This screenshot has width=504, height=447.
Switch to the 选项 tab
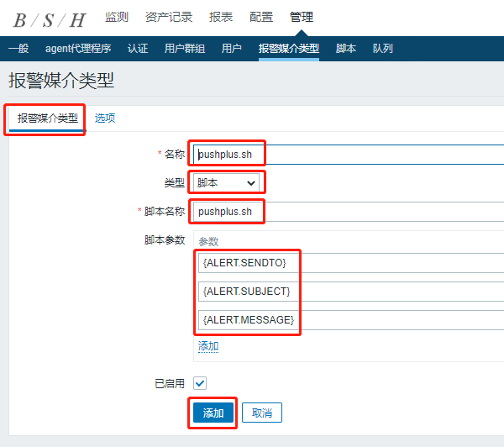(x=105, y=118)
